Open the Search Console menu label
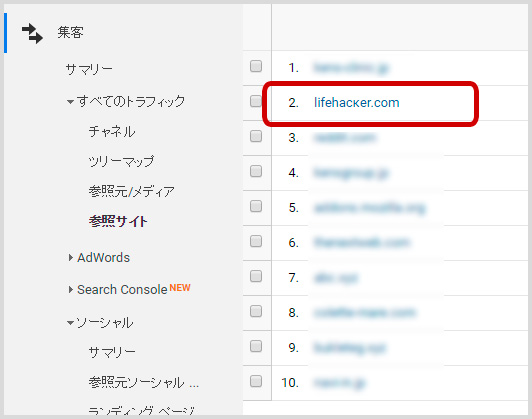Viewport: 532px width, 419px height. point(122,289)
